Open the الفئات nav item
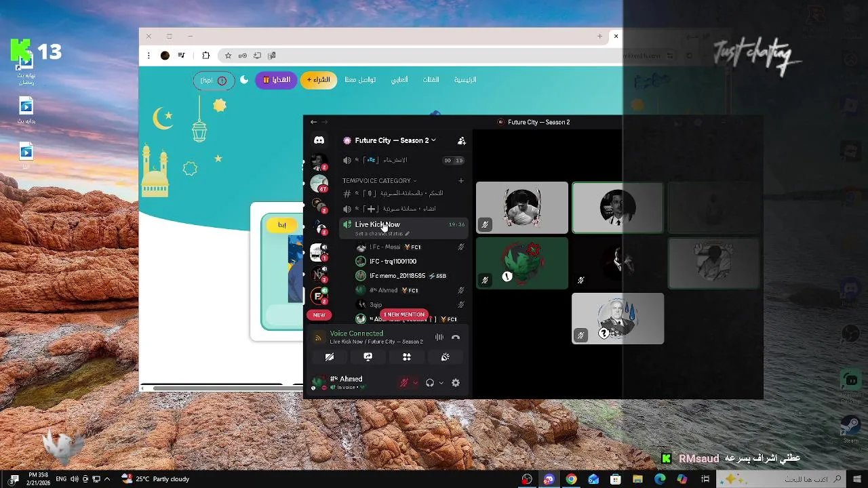This screenshot has width=868, height=488. [x=431, y=80]
